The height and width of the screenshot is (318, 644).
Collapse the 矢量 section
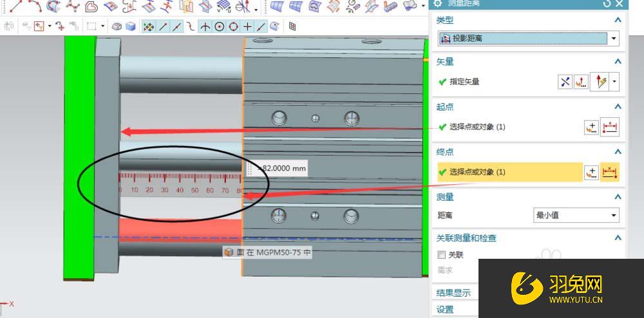pyautogui.click(x=617, y=62)
